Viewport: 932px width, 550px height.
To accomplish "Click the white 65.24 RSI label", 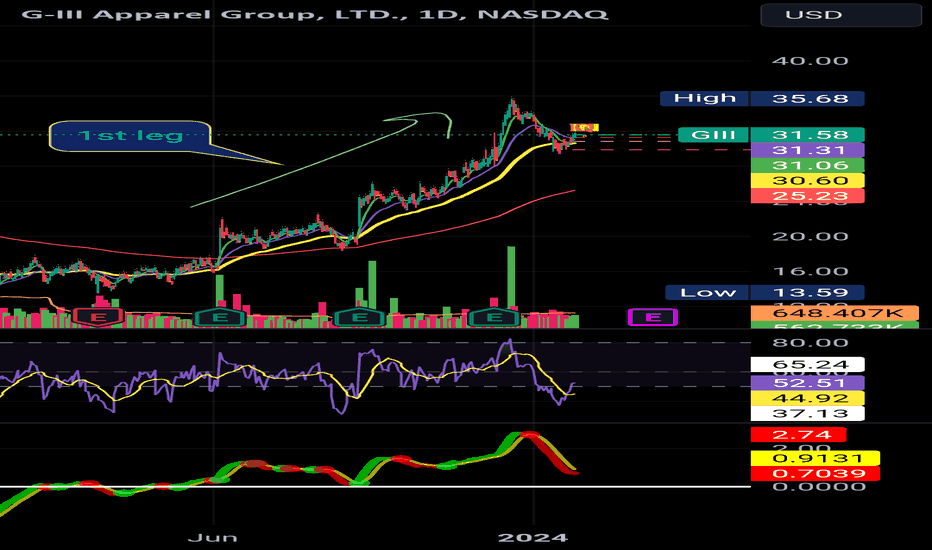I will 807,365.
